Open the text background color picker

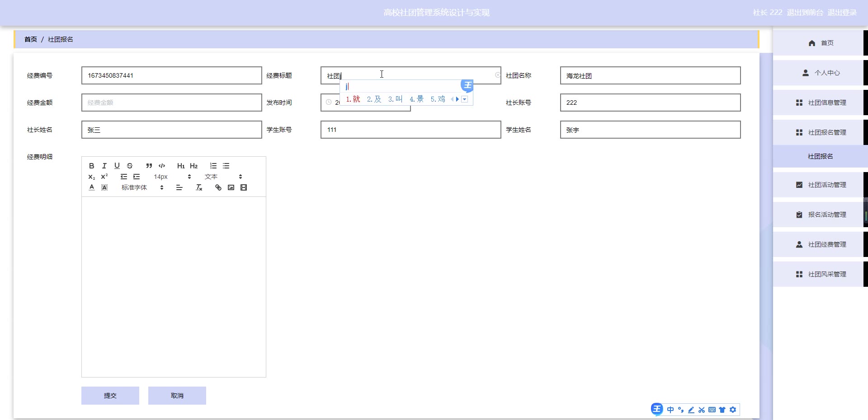point(104,187)
